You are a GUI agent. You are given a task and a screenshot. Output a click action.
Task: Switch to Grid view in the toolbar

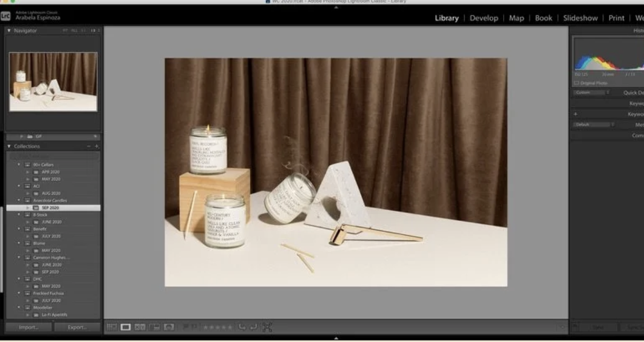click(112, 327)
